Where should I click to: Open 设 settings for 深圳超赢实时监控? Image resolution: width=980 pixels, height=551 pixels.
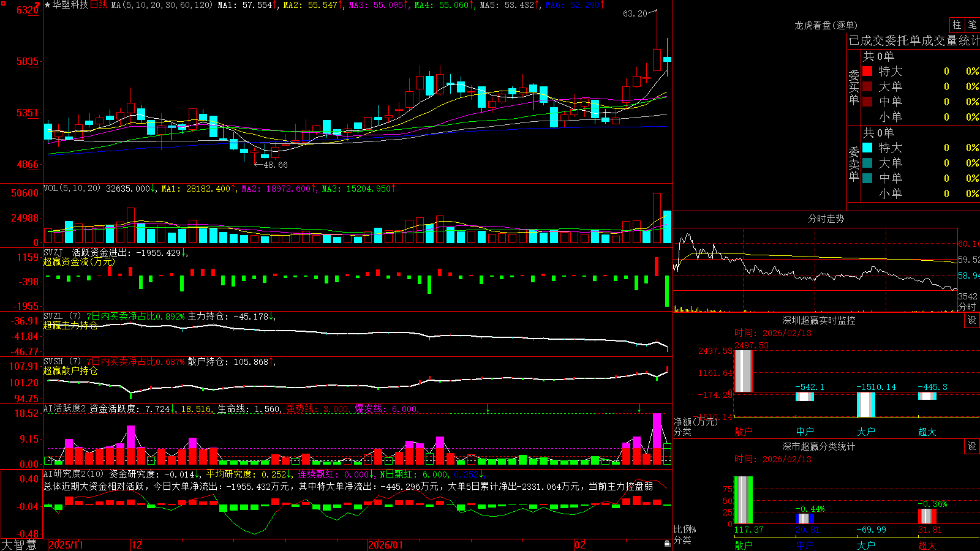pos(972,320)
